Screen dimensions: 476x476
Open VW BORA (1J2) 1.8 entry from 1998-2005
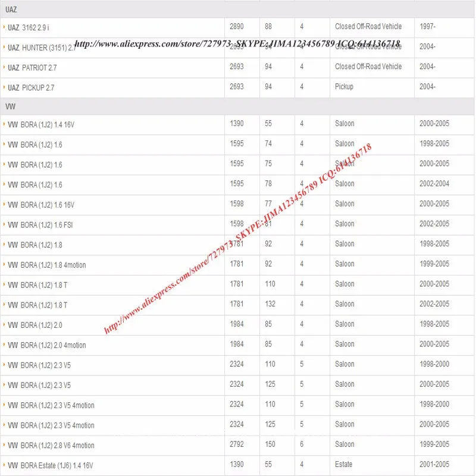coord(35,245)
